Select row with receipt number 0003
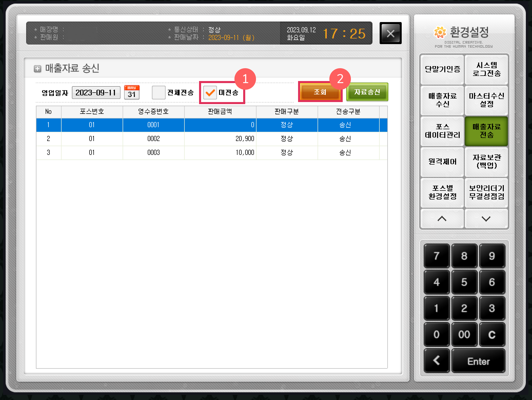Image resolution: width=532 pixels, height=400 pixels. pyautogui.click(x=212, y=153)
